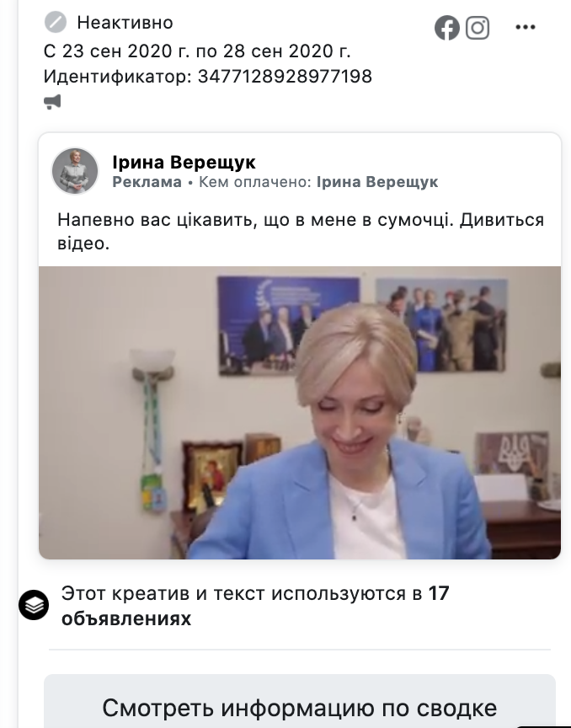Click the bold 17 объявлениях text

pos(255,606)
